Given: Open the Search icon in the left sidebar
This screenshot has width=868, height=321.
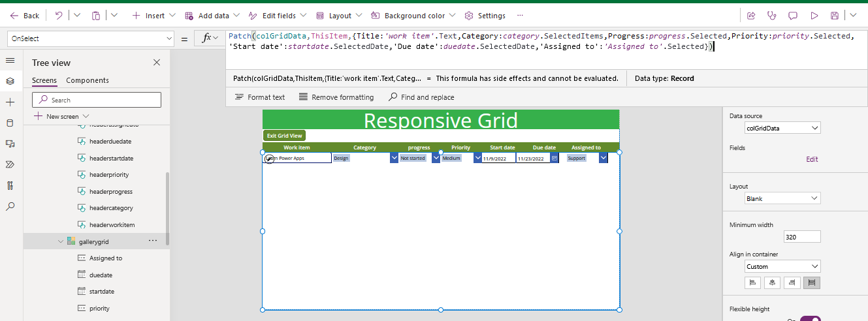Looking at the screenshot, I should tap(10, 206).
